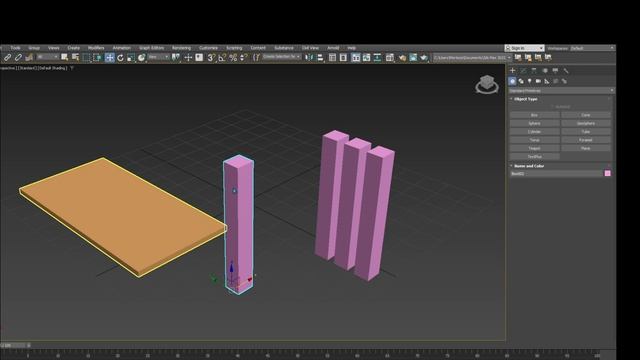Click the Box primitive button
This screenshot has width=640, height=360.
pos(534,115)
